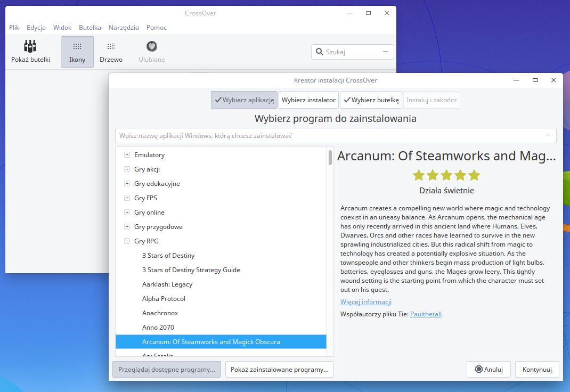Open the Widok menu

[x=62, y=28]
